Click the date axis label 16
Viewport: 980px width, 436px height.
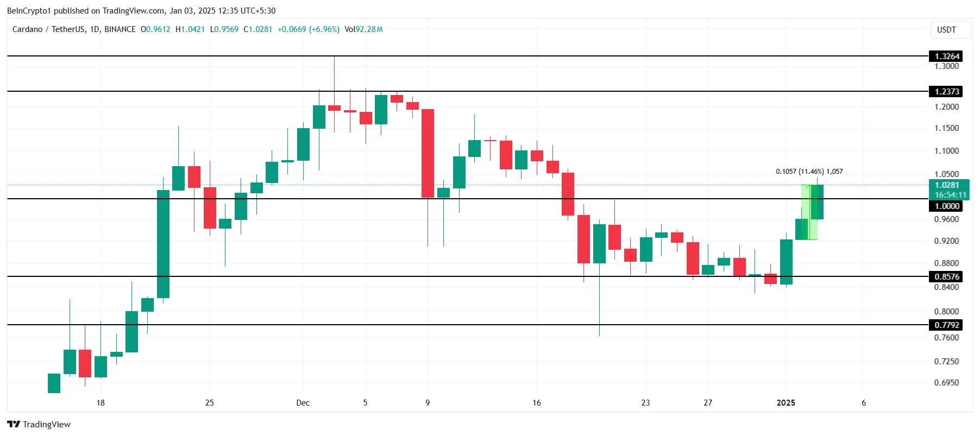tap(537, 403)
